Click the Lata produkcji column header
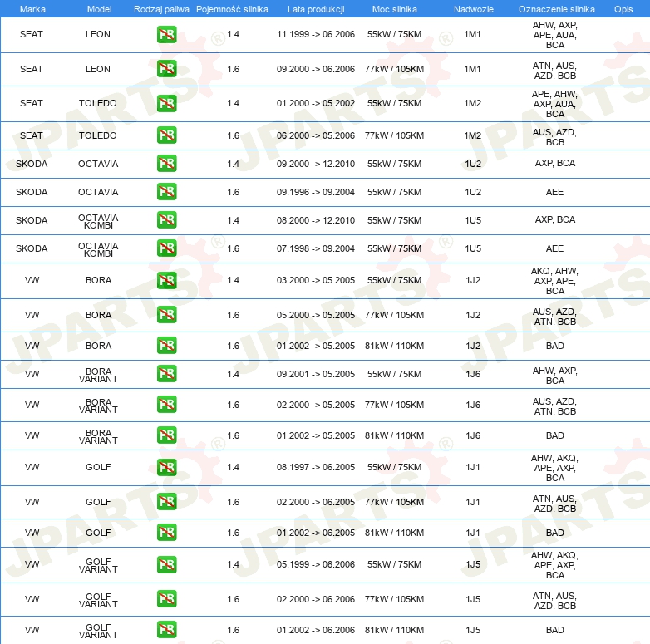650x644 pixels. click(316, 9)
